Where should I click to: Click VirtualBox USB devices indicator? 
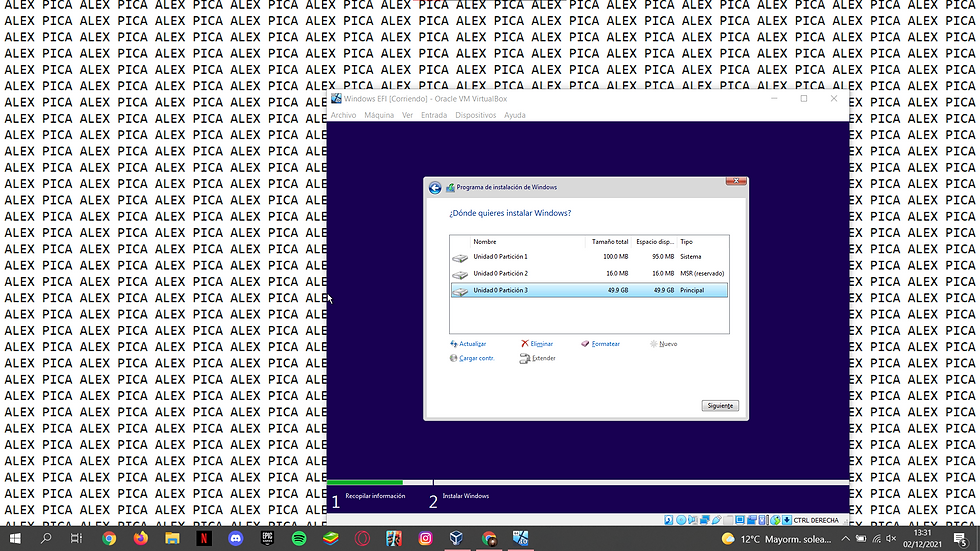click(716, 520)
